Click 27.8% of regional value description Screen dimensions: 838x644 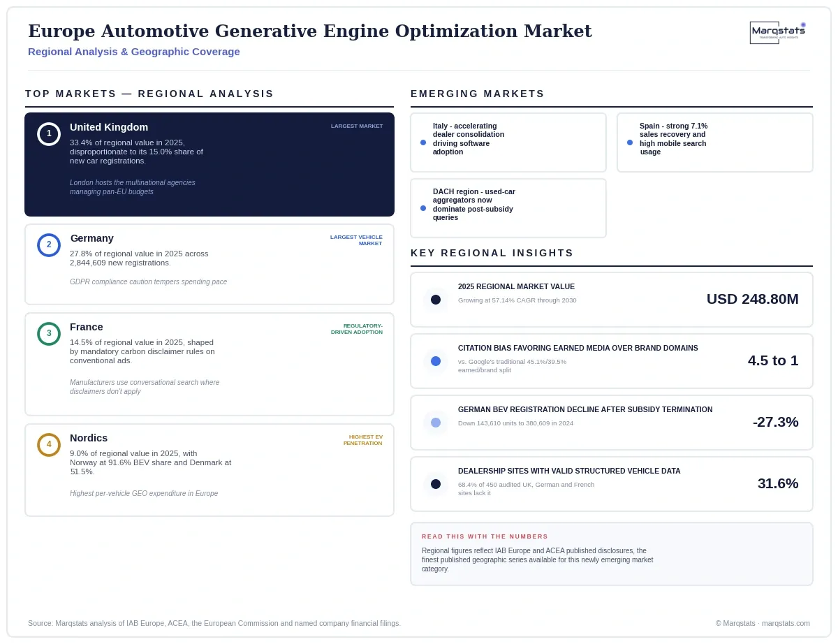coord(139,258)
